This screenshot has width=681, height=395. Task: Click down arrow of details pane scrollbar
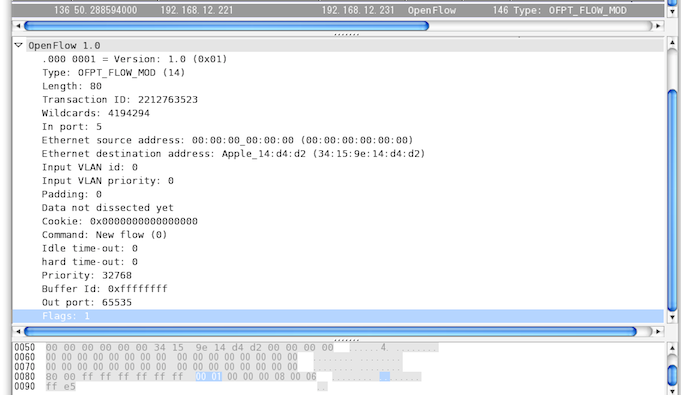pos(672,318)
